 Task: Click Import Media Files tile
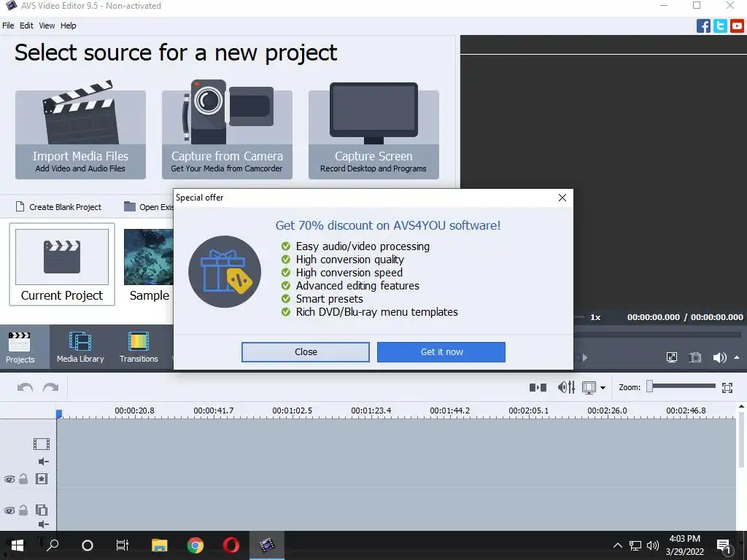80,130
